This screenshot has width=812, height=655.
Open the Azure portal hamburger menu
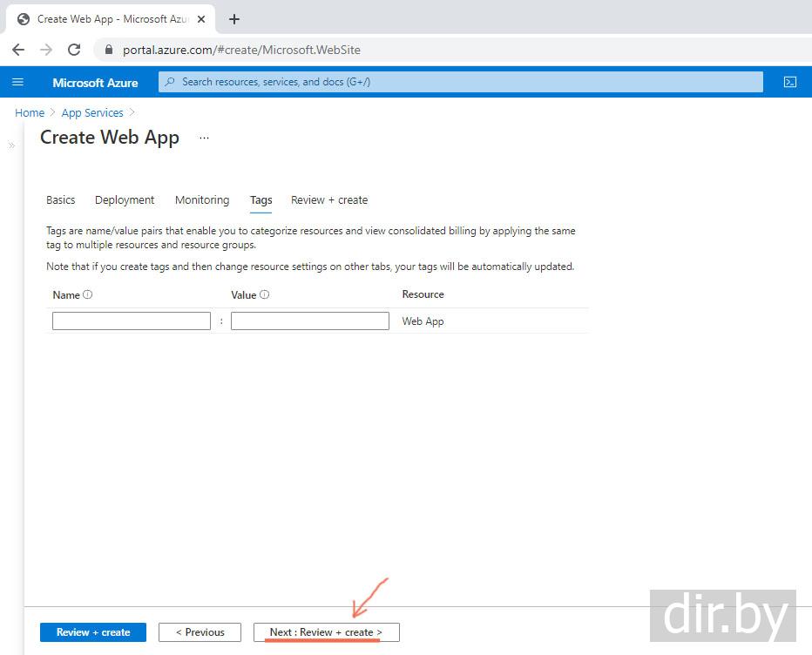tap(17, 82)
